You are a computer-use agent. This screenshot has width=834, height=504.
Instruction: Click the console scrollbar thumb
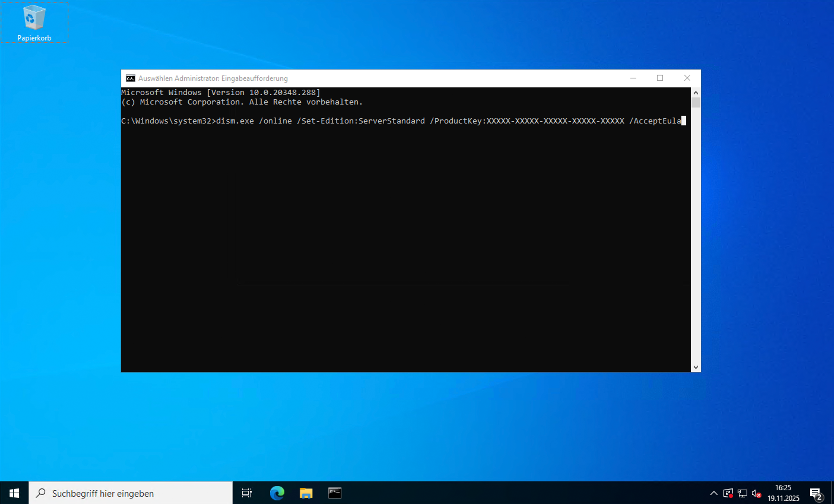coord(696,102)
